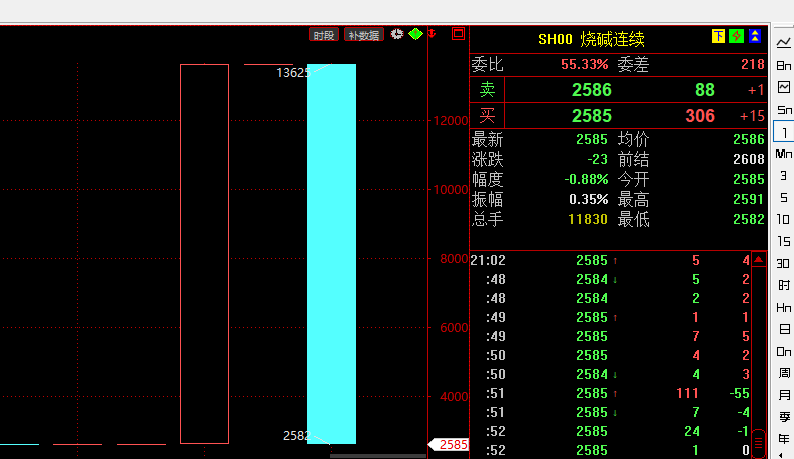Click the yellow 下 order icon
The height and width of the screenshot is (459, 794).
(718, 36)
